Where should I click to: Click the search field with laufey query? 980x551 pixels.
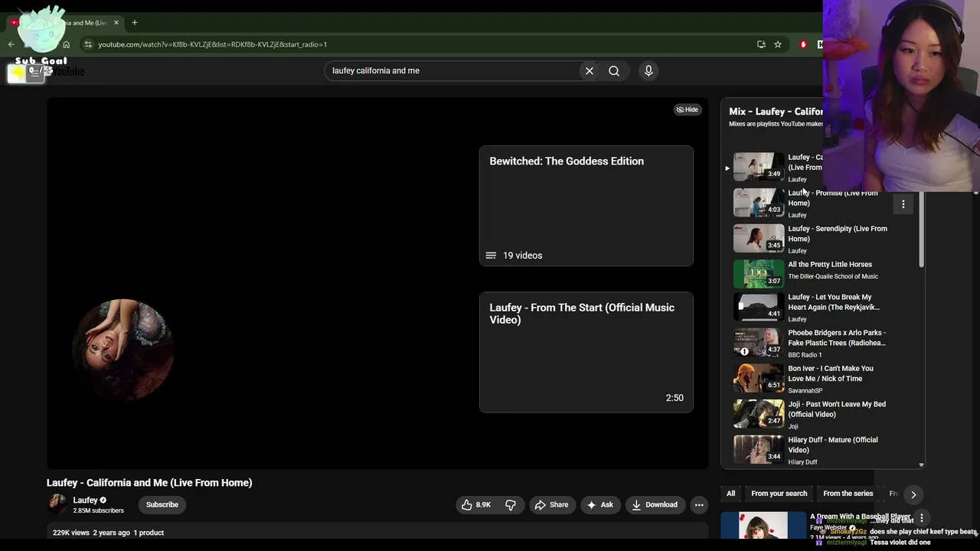[x=452, y=70]
